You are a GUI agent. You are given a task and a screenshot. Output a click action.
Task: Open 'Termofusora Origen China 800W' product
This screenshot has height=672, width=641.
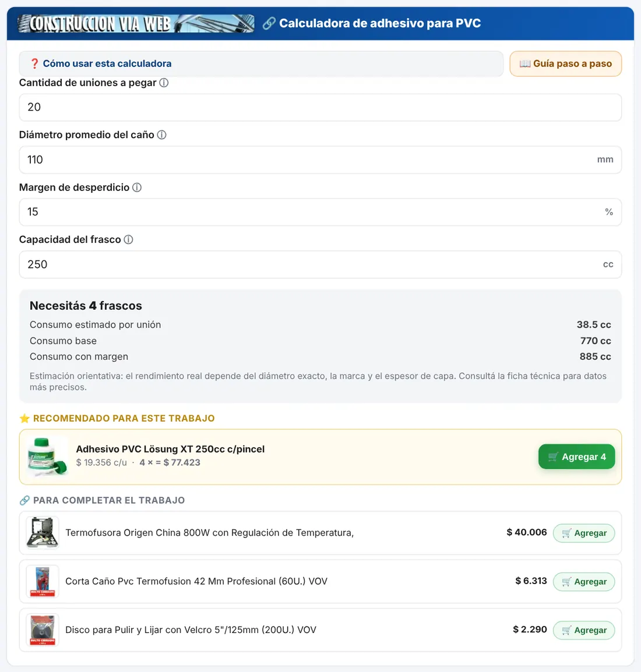[x=209, y=533]
